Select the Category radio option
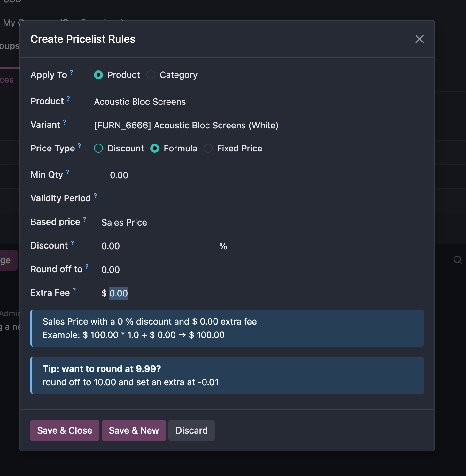Viewport: 466px width, 476px height. point(151,75)
